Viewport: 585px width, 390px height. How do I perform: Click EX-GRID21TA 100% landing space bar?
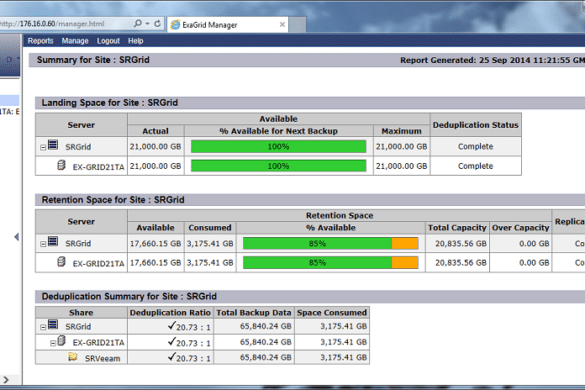[x=278, y=166]
